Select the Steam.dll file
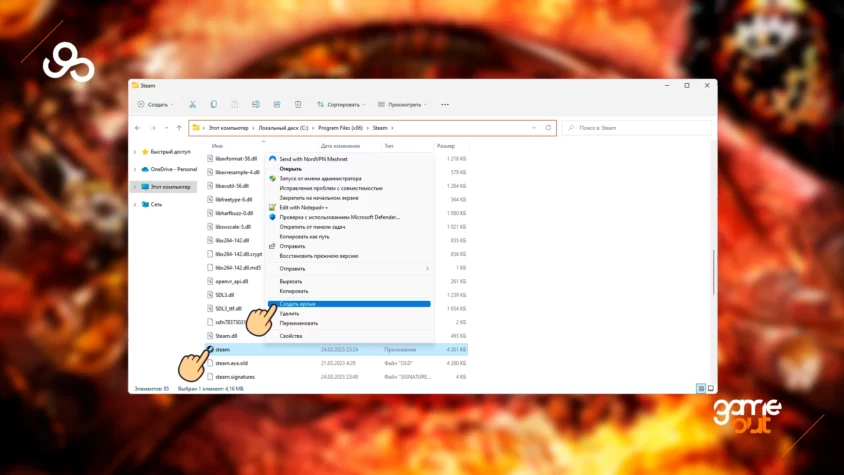 pyautogui.click(x=226, y=336)
